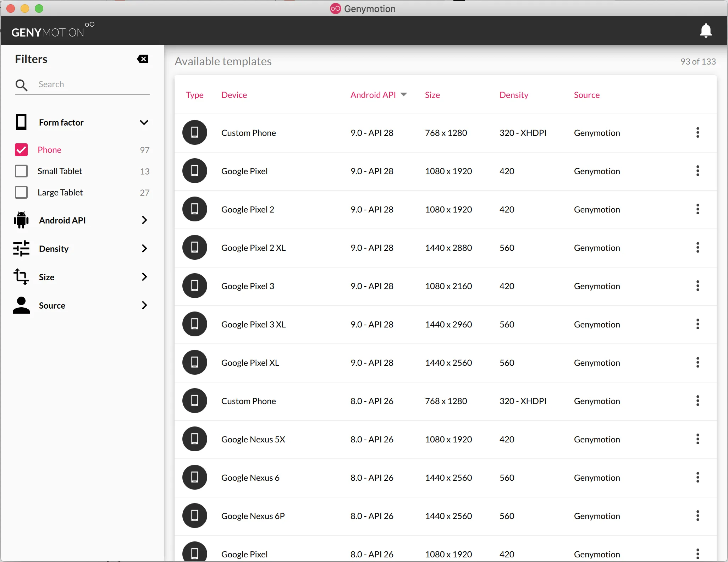Sort the table by the Device column
Screen dimensions: 728x562
click(234, 95)
